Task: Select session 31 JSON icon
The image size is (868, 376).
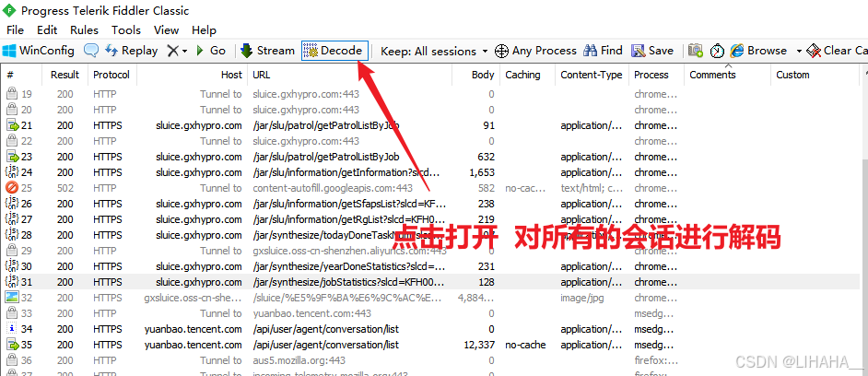Action: click(12, 282)
